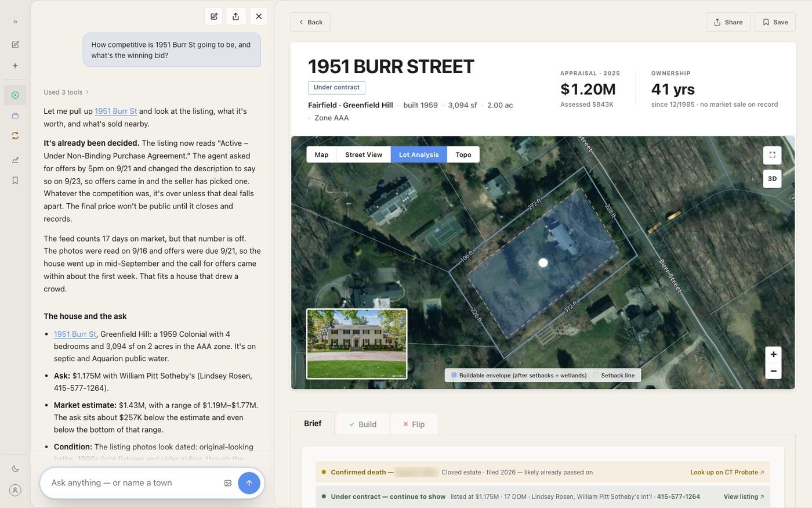Select the Lot Analysis tab

pos(419,154)
